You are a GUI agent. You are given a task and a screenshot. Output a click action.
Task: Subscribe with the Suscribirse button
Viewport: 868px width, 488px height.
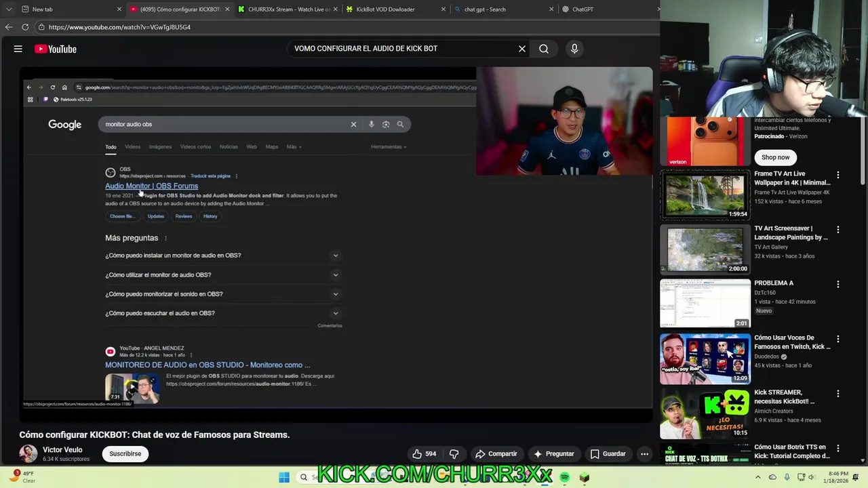point(125,454)
